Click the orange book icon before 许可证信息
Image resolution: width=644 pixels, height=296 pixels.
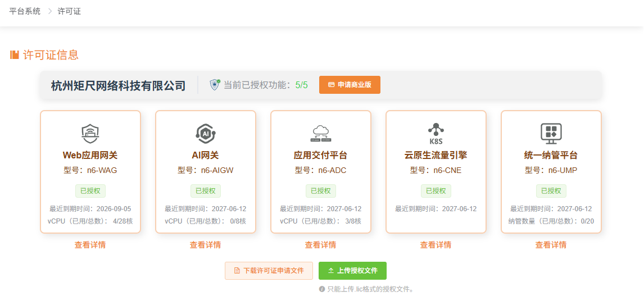pos(15,54)
